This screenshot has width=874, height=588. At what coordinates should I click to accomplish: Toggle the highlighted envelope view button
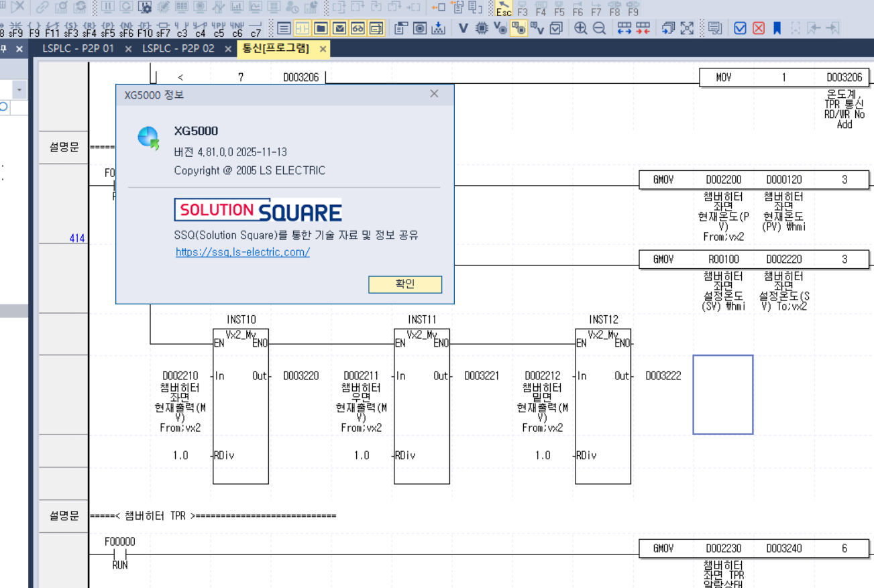click(x=339, y=28)
